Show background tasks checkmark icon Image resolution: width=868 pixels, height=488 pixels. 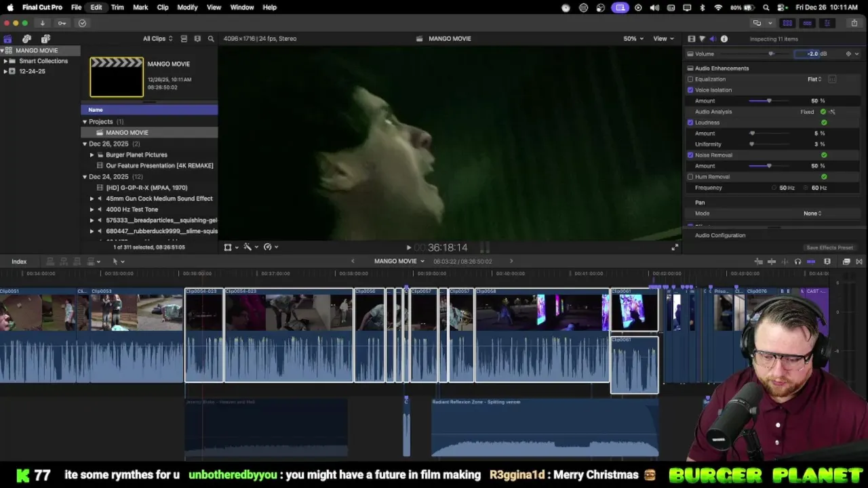(82, 23)
